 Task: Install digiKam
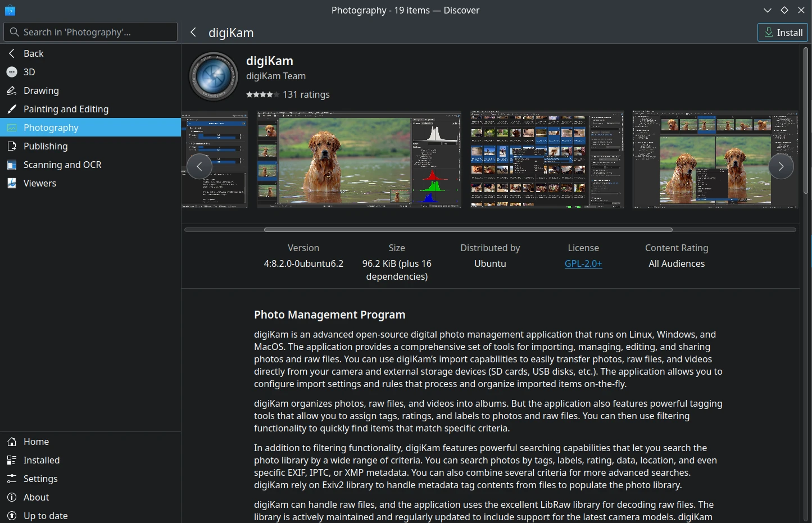pos(782,32)
